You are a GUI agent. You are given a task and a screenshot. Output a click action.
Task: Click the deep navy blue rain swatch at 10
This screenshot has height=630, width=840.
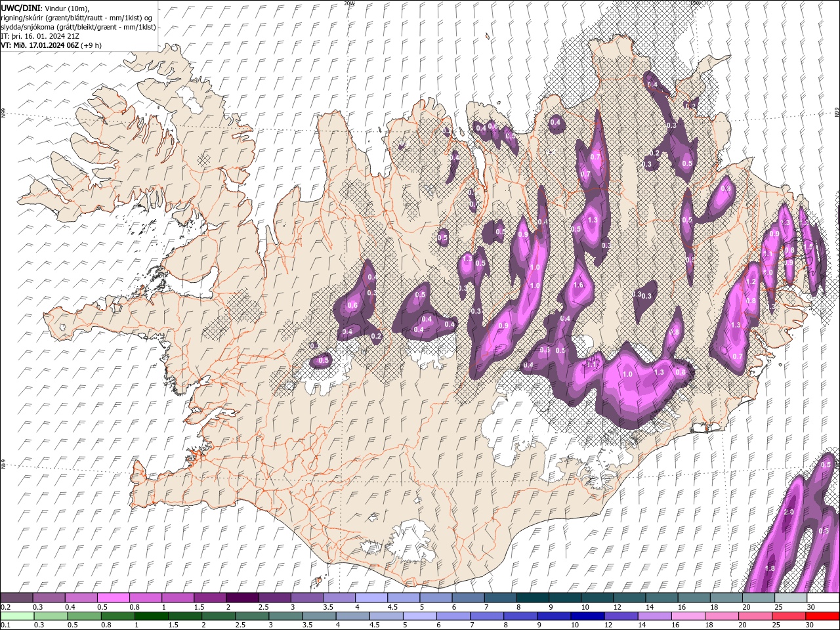[588, 616]
